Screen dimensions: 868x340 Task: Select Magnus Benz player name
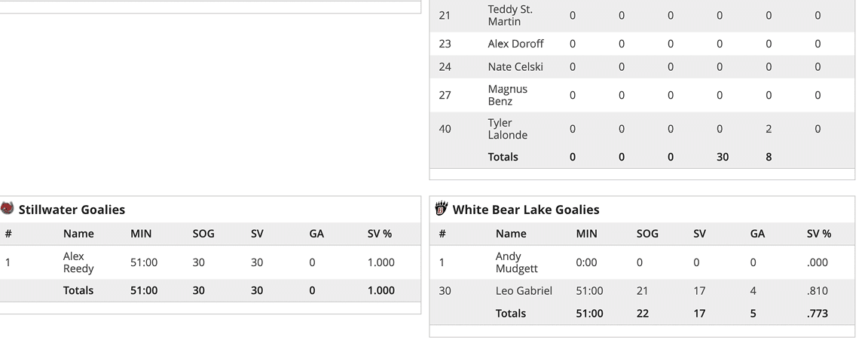pyautogui.click(x=507, y=95)
